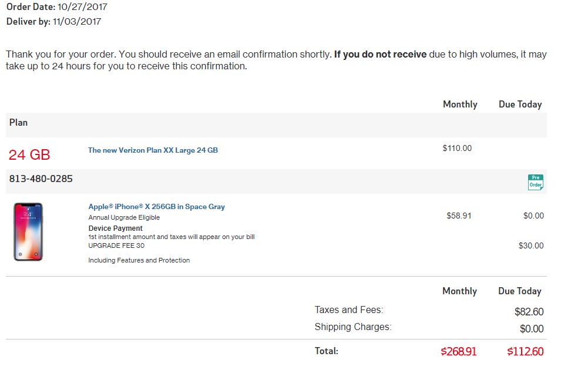Click the $58.91 monthly device payment
This screenshot has width=588, height=370.
(x=459, y=216)
